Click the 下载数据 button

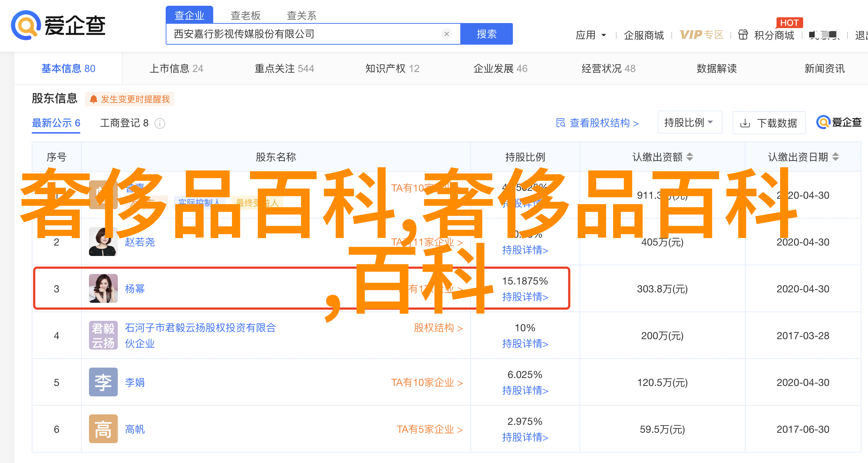point(769,123)
